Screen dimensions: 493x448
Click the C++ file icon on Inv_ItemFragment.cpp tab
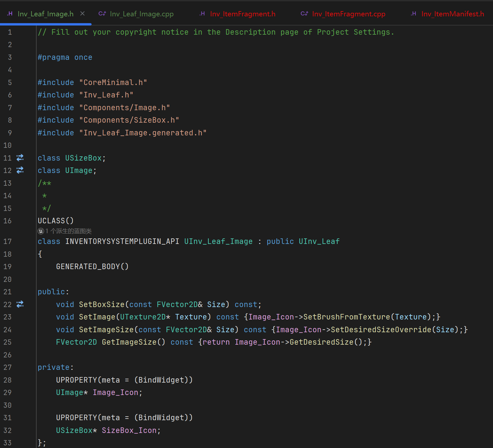pyautogui.click(x=304, y=13)
